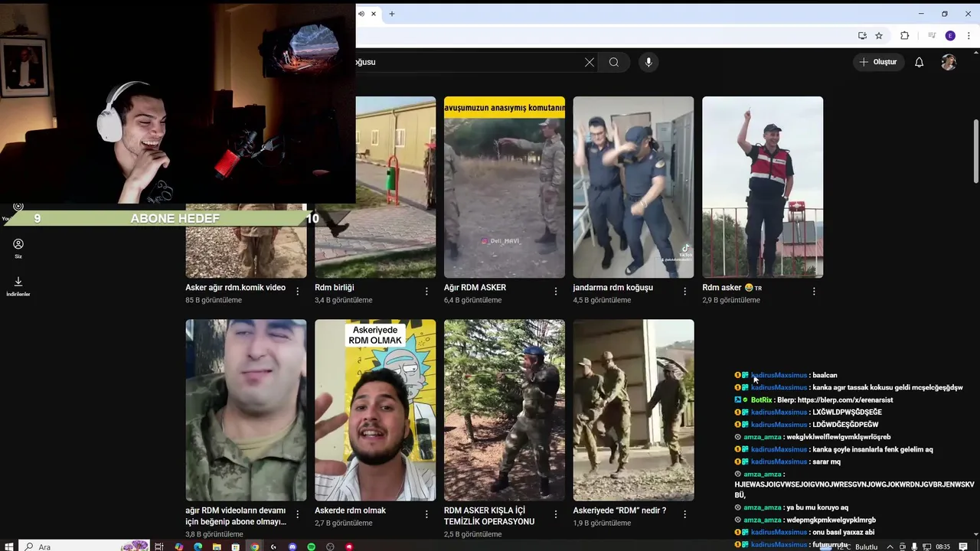
Task: Click title Rdm birliği
Action: (335, 288)
